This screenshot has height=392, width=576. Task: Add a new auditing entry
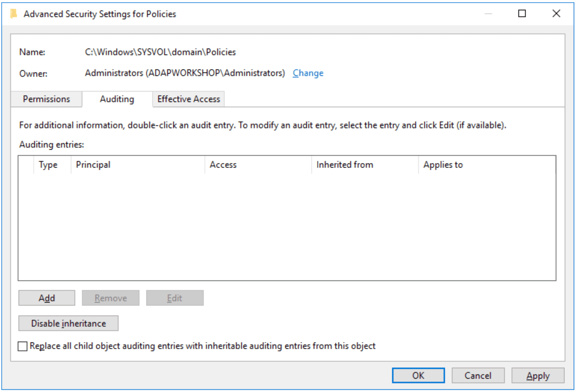click(x=47, y=298)
